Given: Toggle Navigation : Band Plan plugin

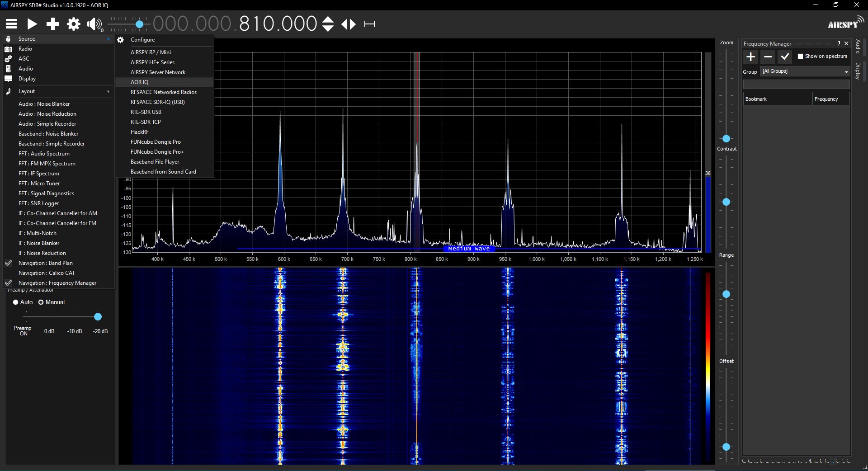Looking at the screenshot, I should point(58,263).
